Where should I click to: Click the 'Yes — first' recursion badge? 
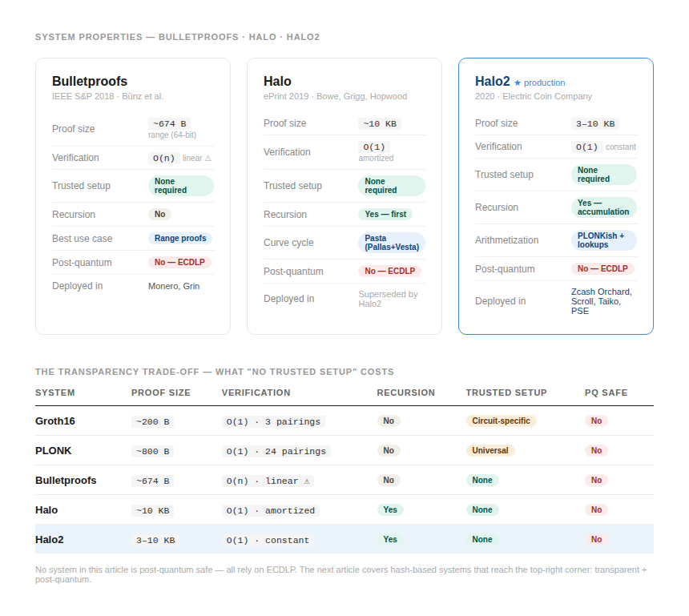[385, 214]
